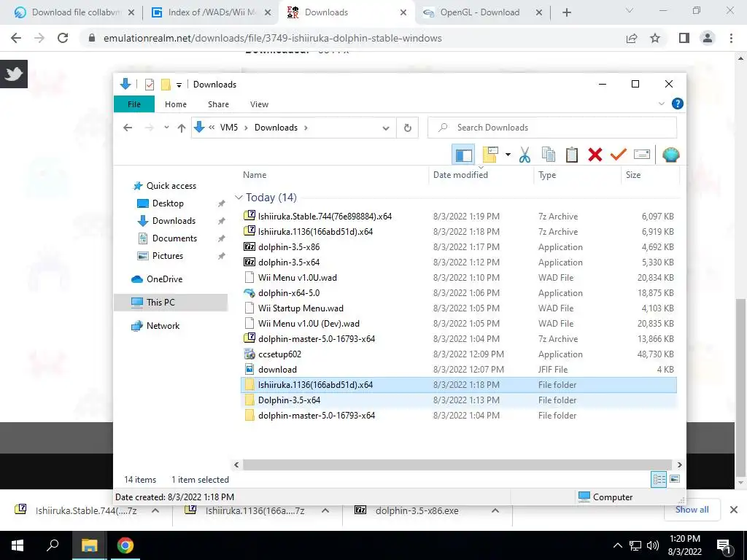Reload the Chrome page
Image resolution: width=747 pixels, height=560 pixels.
63,38
